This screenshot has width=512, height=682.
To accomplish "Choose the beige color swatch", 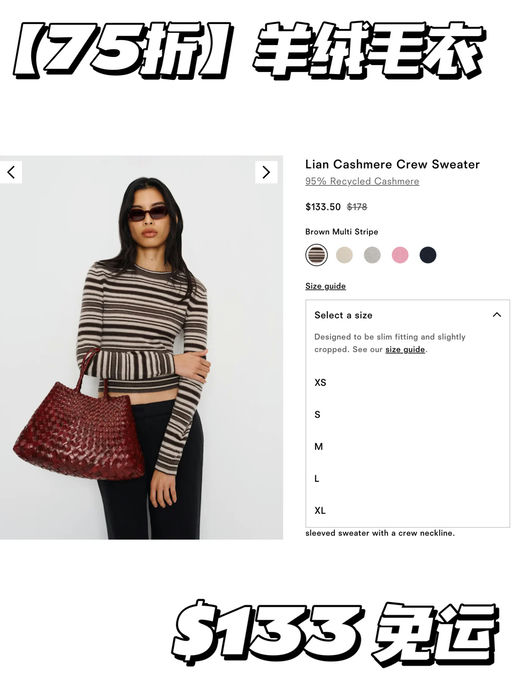I will point(344,255).
